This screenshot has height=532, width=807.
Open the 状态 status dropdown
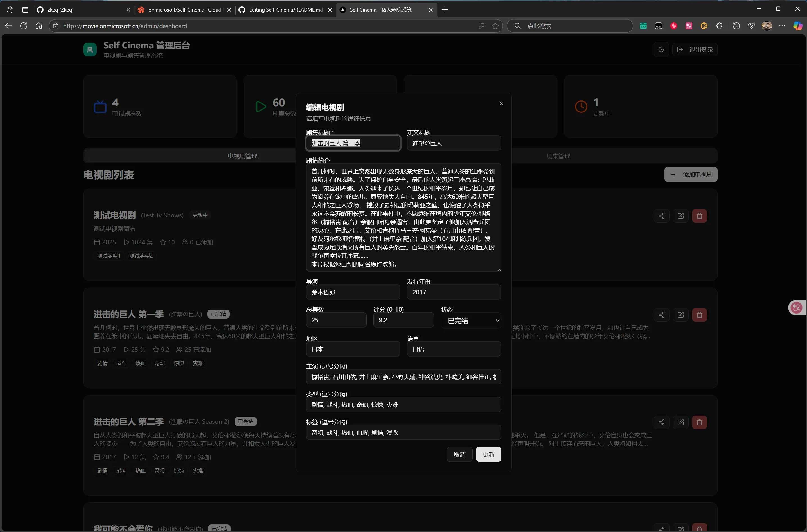pyautogui.click(x=471, y=321)
